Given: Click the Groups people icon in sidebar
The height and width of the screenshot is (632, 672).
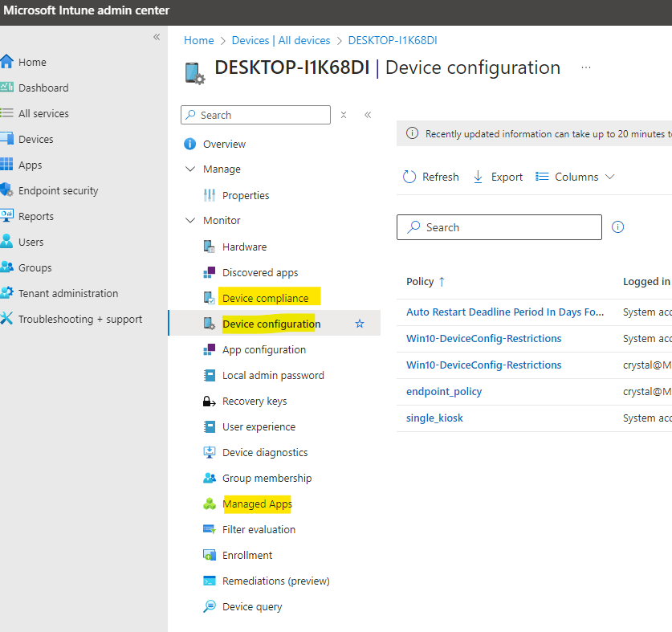Looking at the screenshot, I should pyautogui.click(x=7, y=267).
